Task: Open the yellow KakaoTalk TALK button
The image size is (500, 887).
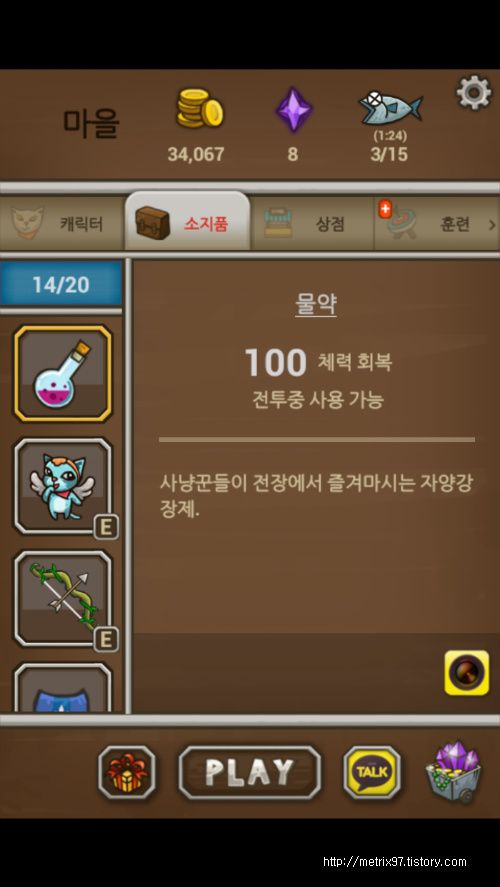Action: [x=372, y=772]
